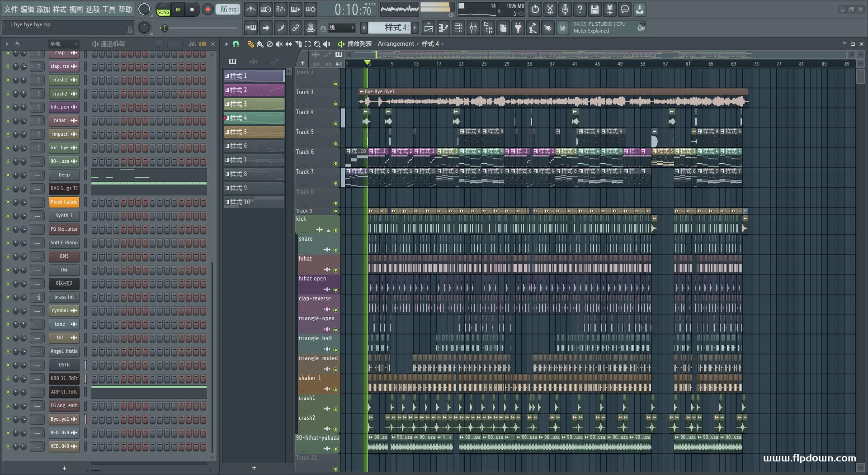This screenshot has height=475, width=868.
Task: Open the pattern selector 样式 4
Action: pos(390,28)
